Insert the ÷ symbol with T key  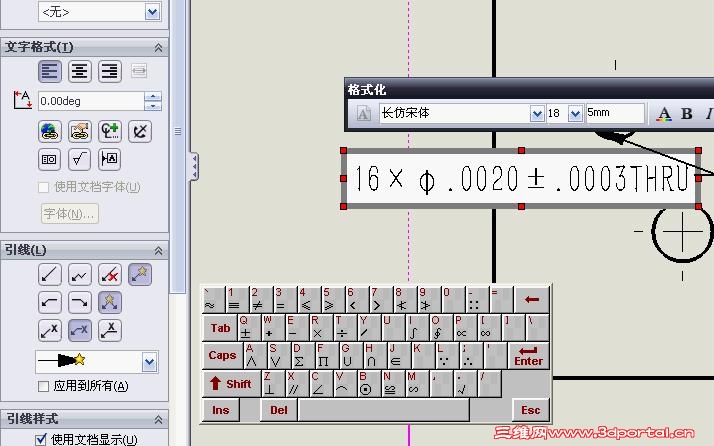[x=344, y=327]
